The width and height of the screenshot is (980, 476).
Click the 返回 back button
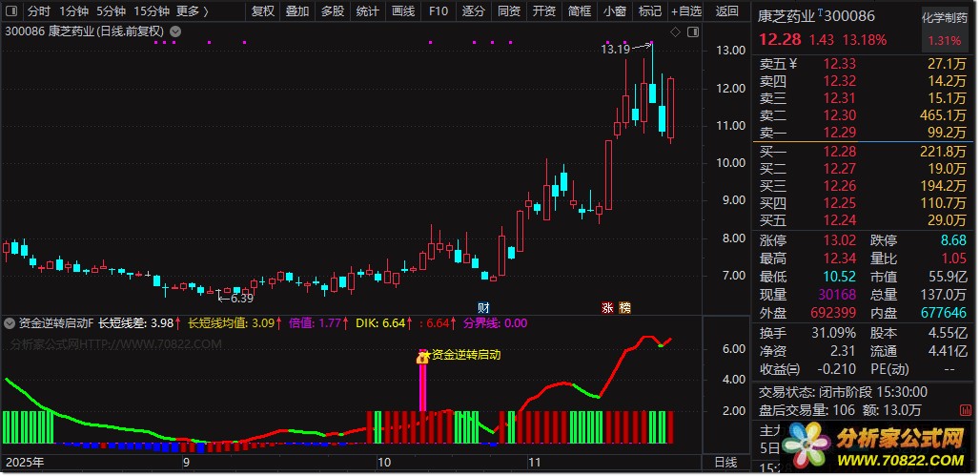point(726,11)
